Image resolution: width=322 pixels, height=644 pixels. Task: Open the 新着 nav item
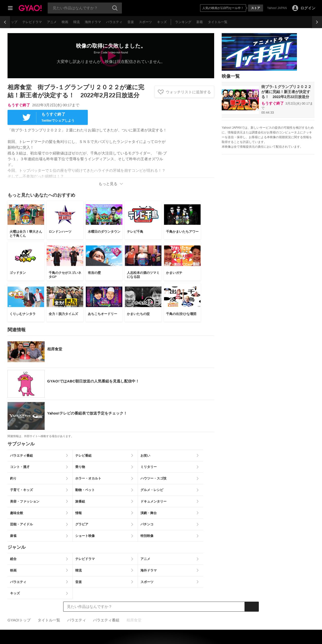200,22
